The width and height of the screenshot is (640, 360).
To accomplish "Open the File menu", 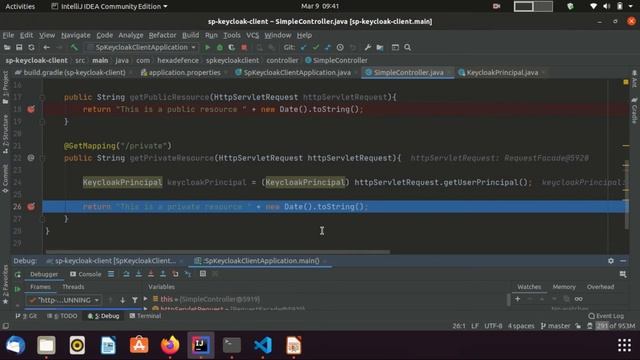I will [x=8, y=35].
